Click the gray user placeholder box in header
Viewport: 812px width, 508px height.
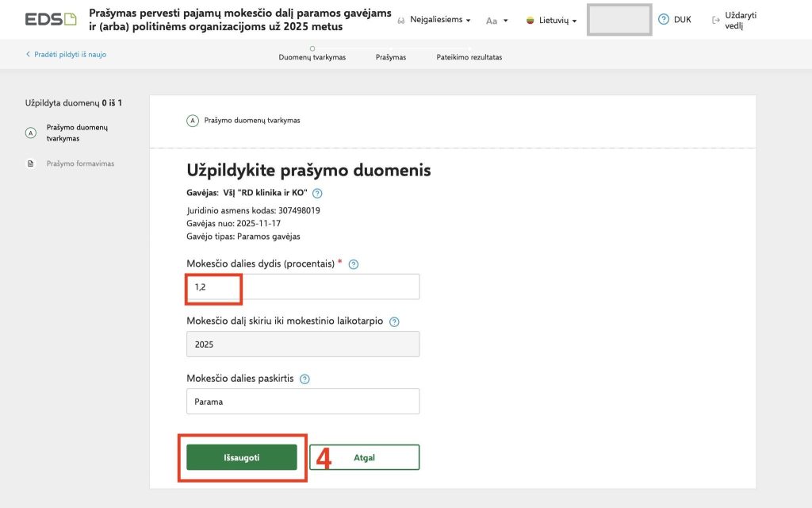(x=619, y=20)
